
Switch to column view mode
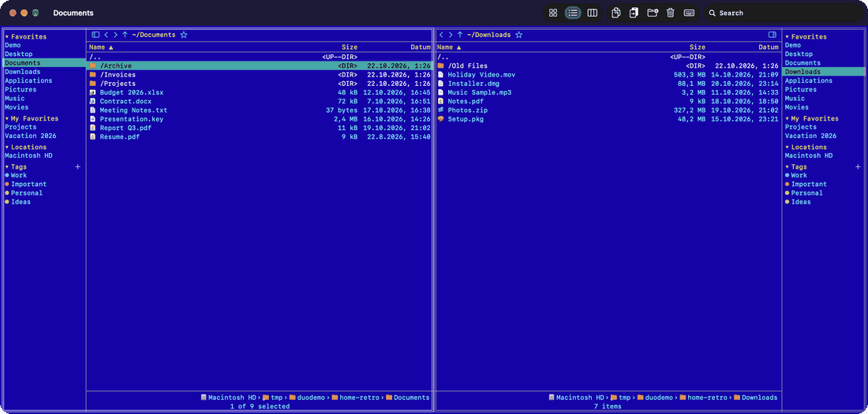[593, 13]
